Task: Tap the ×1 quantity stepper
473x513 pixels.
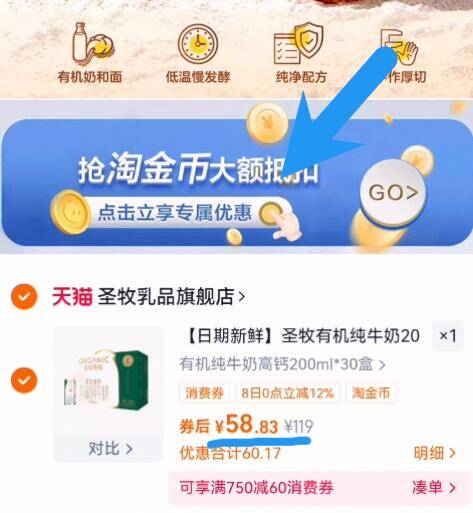Action: [448, 335]
